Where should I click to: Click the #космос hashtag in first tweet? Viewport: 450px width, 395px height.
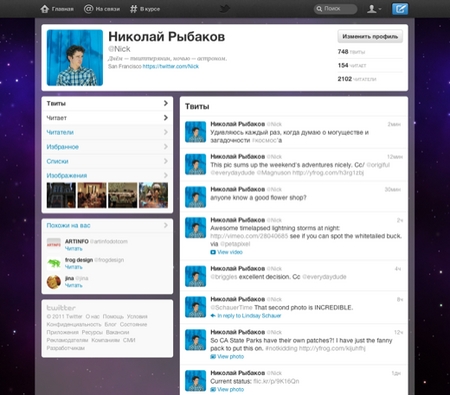point(265,140)
